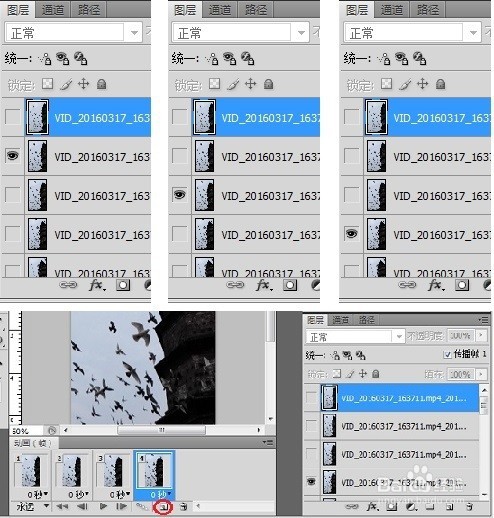Jump to first animation frame
Viewport: 494px width, 518px height.
(x=62, y=507)
